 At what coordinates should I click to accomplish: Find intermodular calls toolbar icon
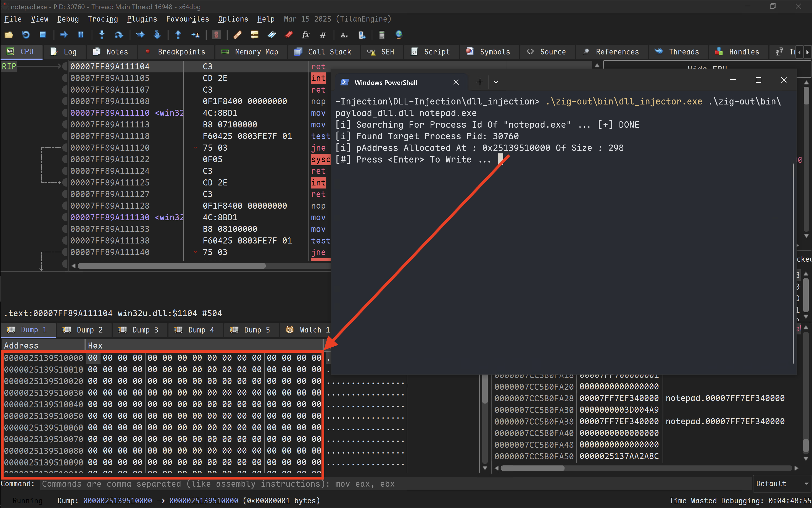coord(362,35)
